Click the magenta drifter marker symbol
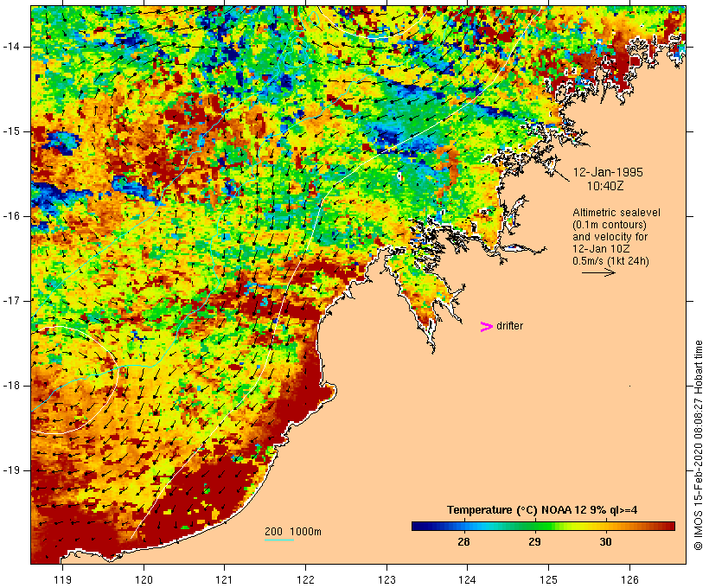The height and width of the screenshot is (588, 709). (486, 327)
